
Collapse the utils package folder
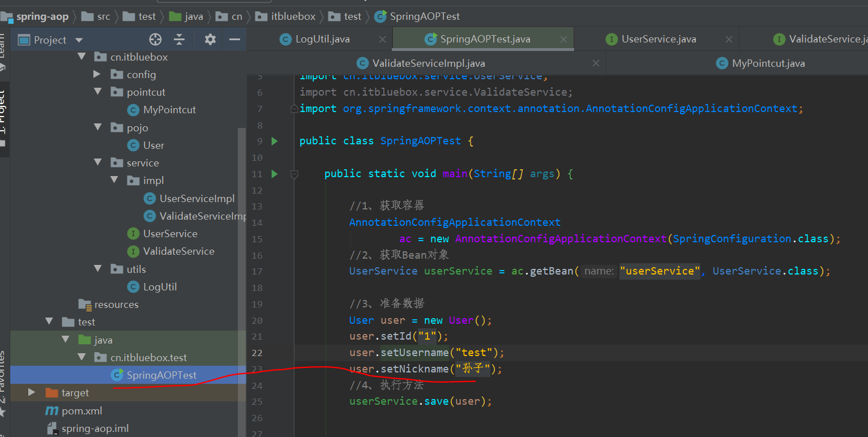pos(98,269)
